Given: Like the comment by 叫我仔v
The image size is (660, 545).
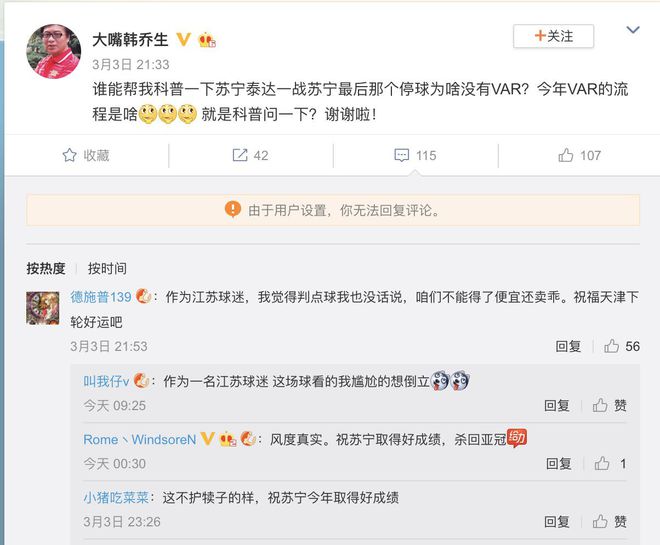Looking at the screenshot, I should coord(600,405).
